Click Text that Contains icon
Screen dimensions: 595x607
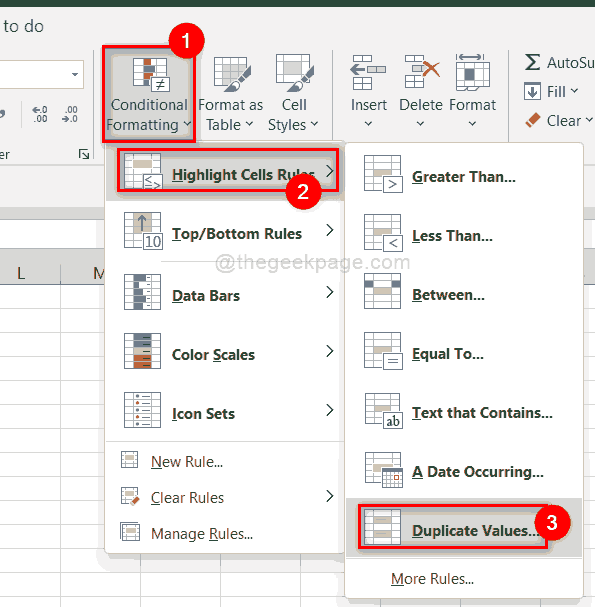pyautogui.click(x=383, y=410)
